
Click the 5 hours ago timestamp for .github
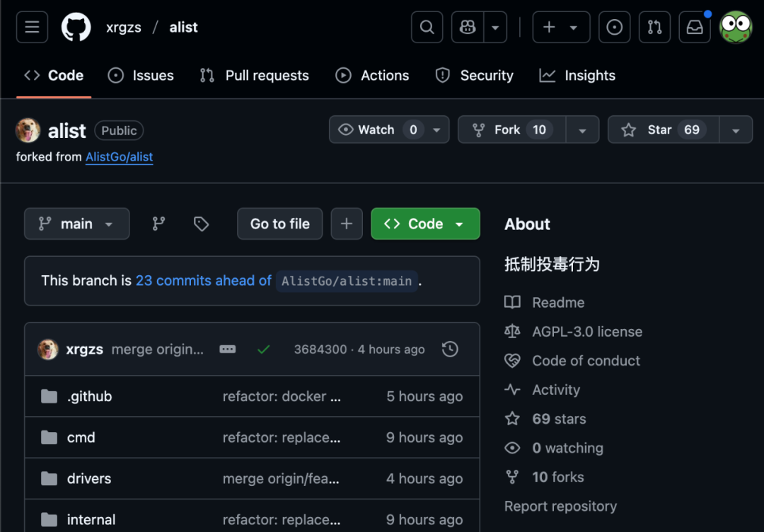point(424,396)
